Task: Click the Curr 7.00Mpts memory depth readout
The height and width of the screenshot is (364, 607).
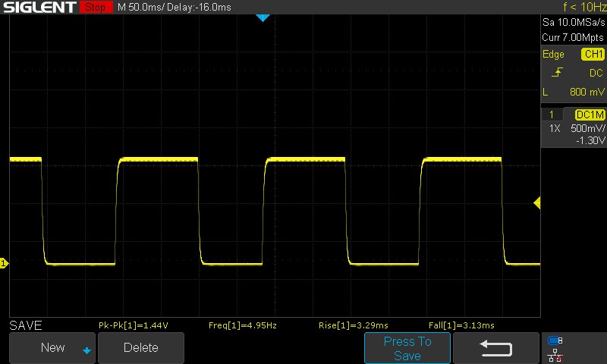Action: 573,37
